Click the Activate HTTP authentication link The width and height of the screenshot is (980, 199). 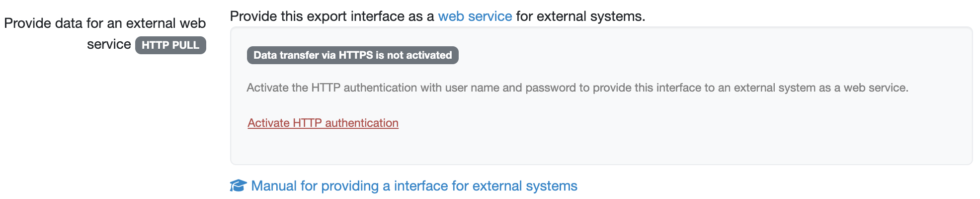click(323, 123)
